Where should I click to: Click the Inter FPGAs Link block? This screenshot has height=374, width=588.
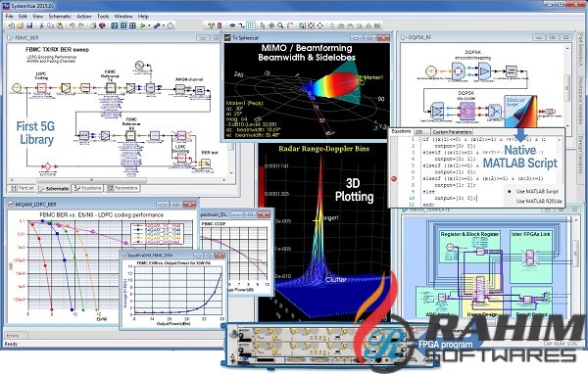pos(530,256)
